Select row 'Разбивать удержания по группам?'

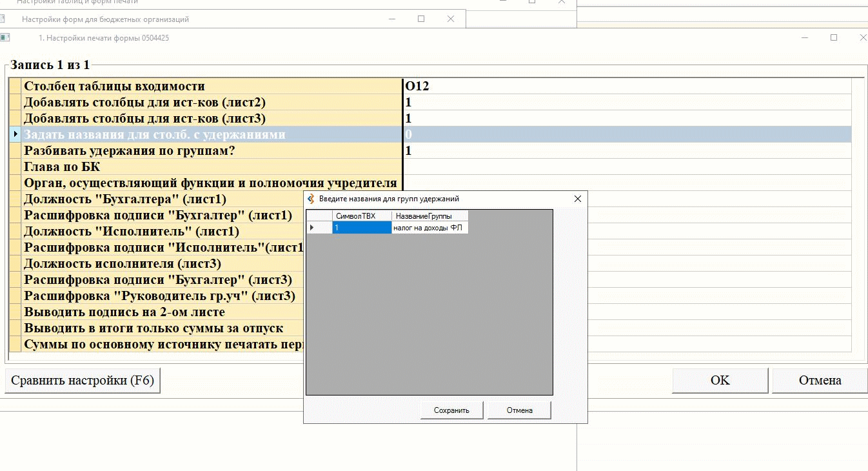[212, 151]
